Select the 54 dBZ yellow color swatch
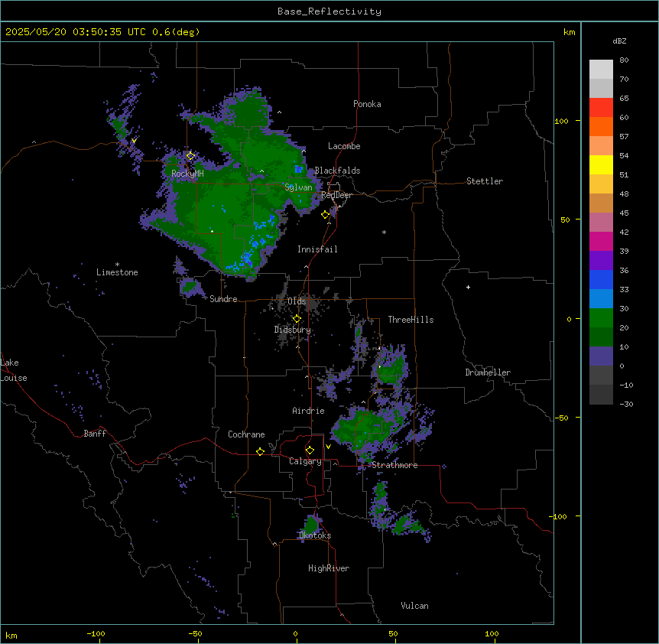The width and height of the screenshot is (659, 644). click(x=601, y=164)
